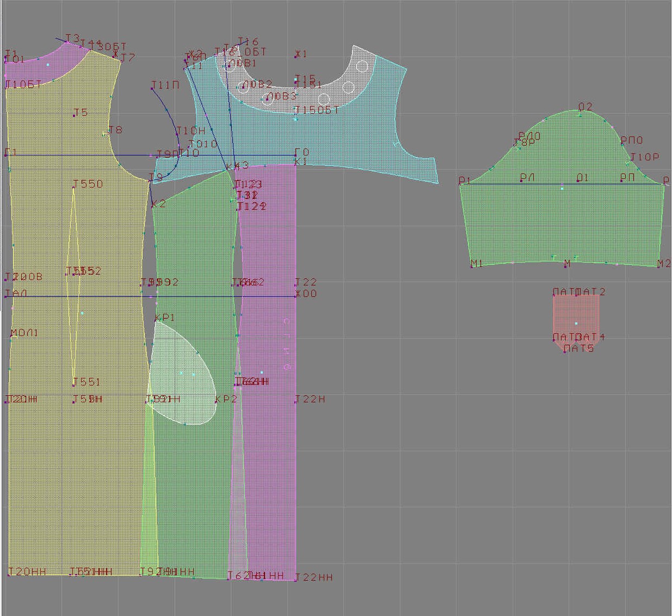672x616 pixels.
Task: Select point ПАТ5 at patch tip
Action: (x=565, y=351)
